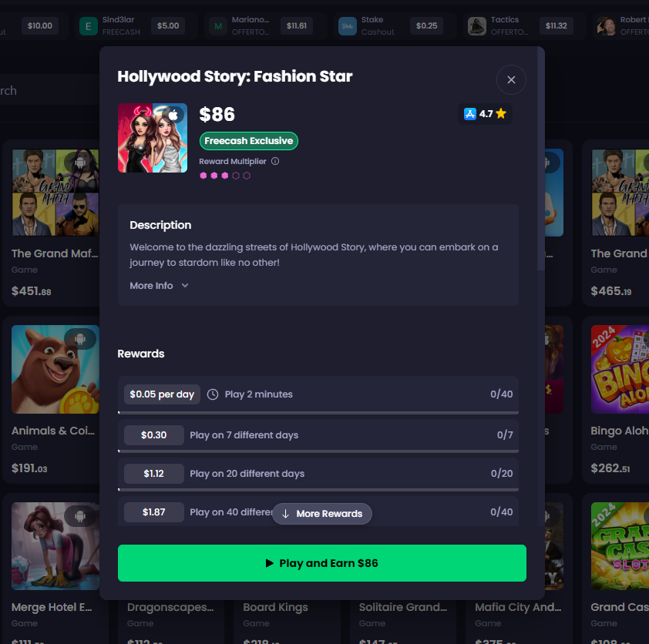This screenshot has width=649, height=644.
Task: Open the Bingo Aloha game card image
Action: pos(620,369)
